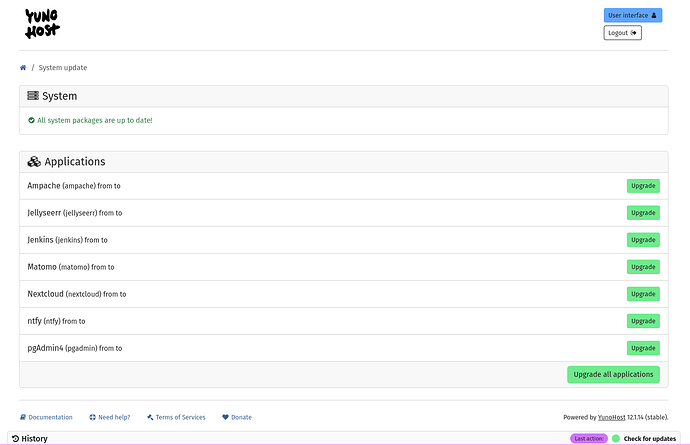This screenshot has width=690, height=445.
Task: Click the Need help lifebuoy icon
Action: point(92,417)
